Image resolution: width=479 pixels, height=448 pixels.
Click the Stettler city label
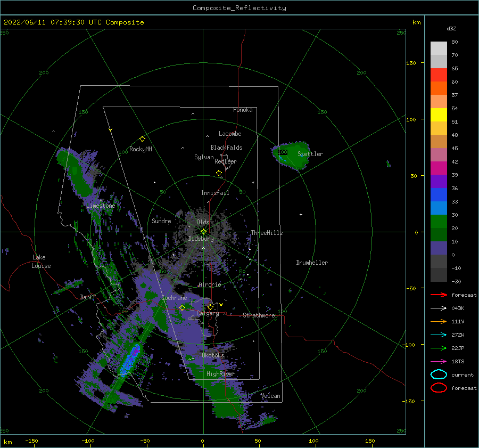310,154
